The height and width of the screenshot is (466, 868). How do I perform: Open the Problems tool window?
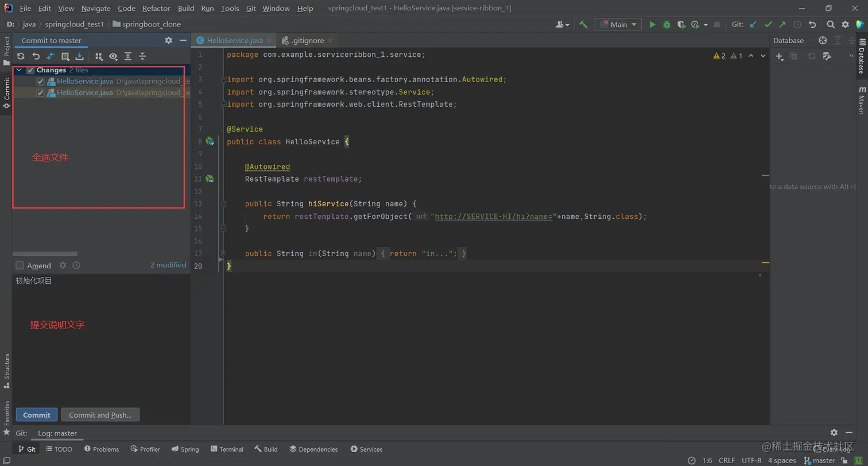click(102, 449)
